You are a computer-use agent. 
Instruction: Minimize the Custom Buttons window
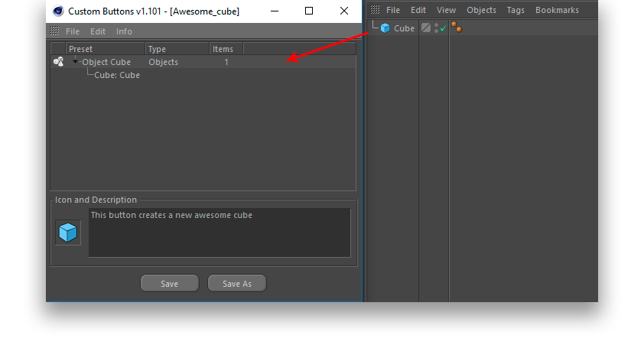(x=275, y=11)
